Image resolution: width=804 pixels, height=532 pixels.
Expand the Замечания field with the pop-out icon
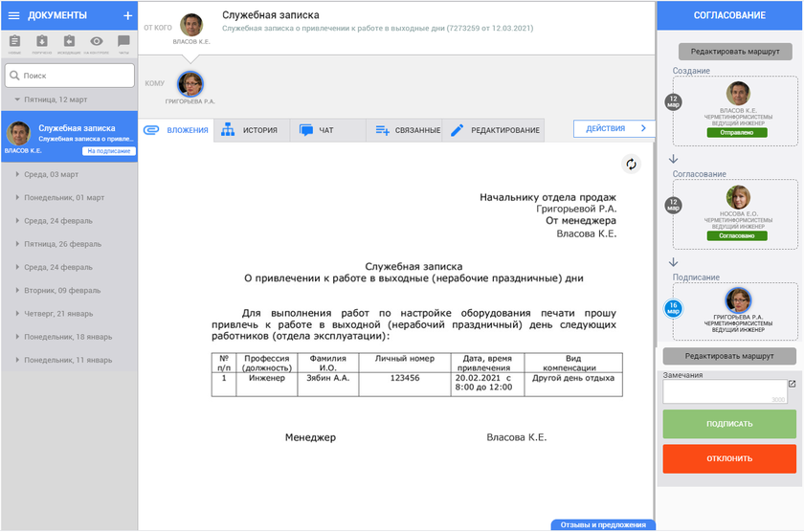point(791,385)
